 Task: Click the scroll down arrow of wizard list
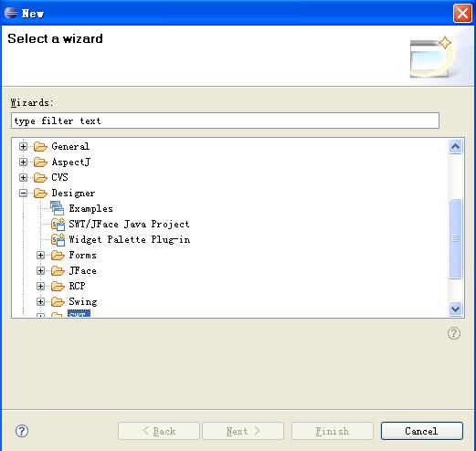(x=455, y=309)
